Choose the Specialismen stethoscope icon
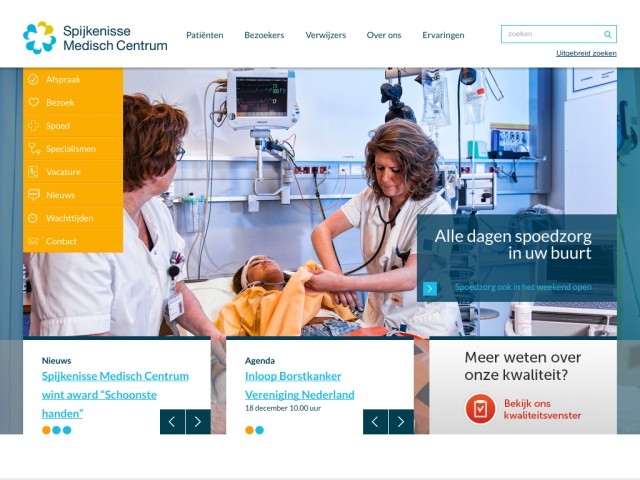The height and width of the screenshot is (480, 640). (34, 149)
